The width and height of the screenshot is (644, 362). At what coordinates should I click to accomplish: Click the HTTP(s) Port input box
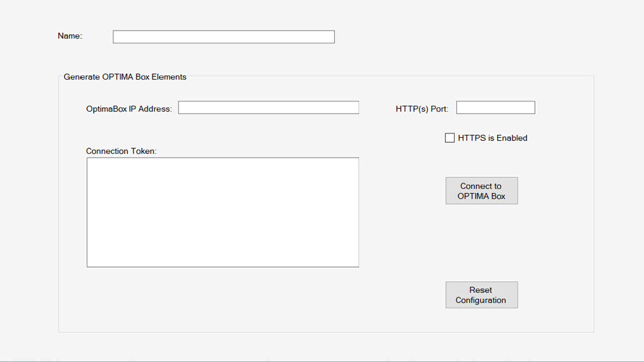(495, 107)
